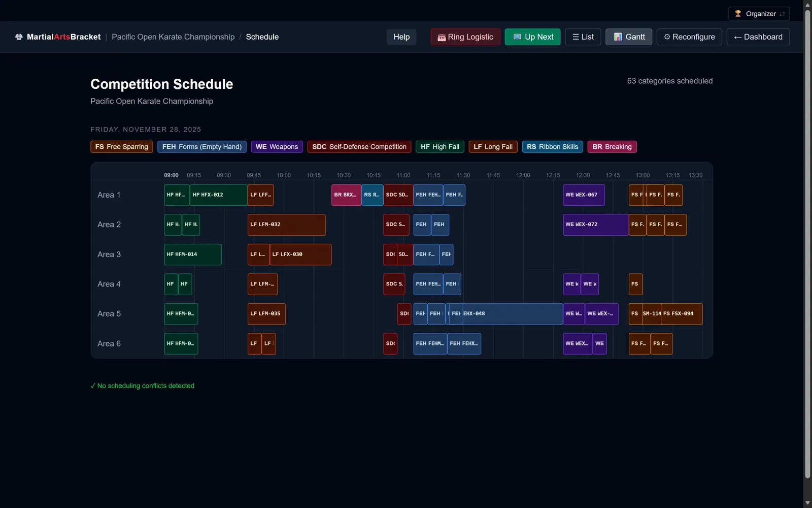Switch to List view
Image resolution: width=812 pixels, height=508 pixels.
(583, 37)
